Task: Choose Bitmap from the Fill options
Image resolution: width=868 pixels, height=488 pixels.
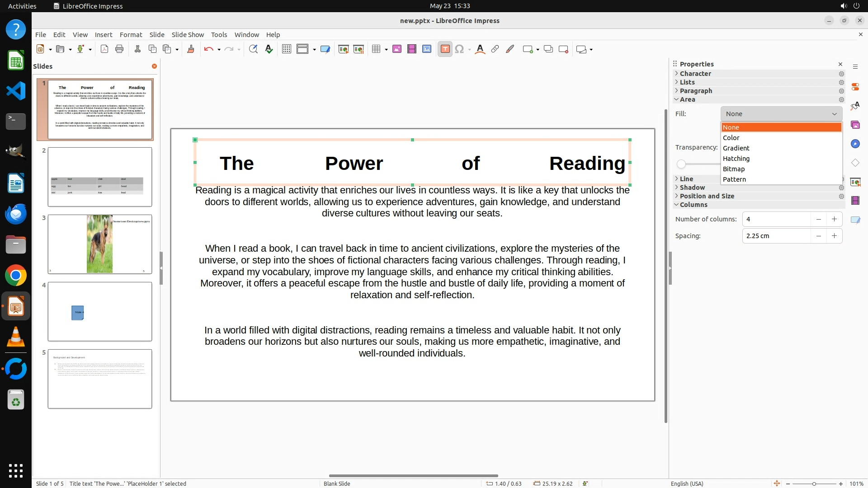Action: 734,169
